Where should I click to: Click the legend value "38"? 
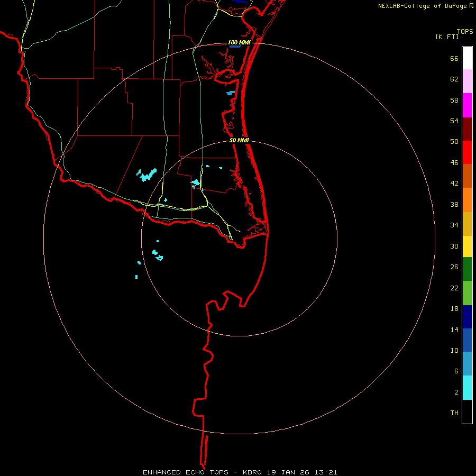click(x=454, y=204)
